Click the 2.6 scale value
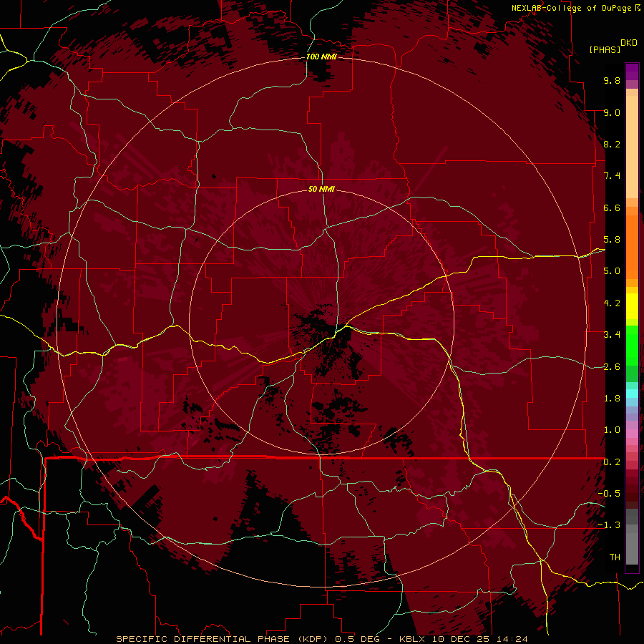Image resolution: width=644 pixels, height=644 pixels. point(612,367)
